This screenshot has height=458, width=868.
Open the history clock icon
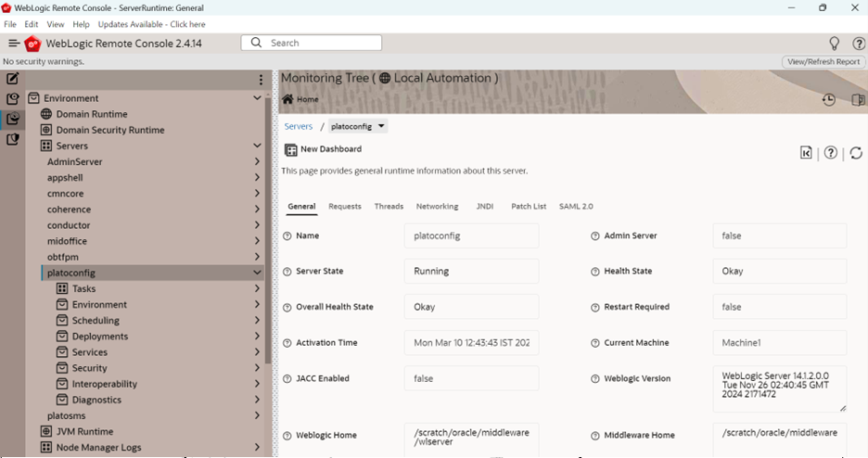point(829,99)
